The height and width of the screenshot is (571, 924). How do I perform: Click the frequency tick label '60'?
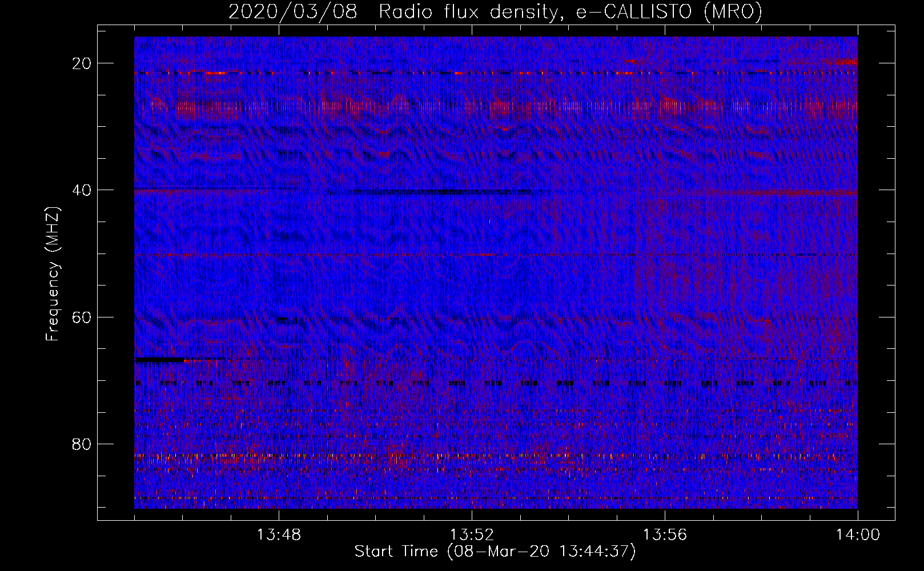[82, 317]
